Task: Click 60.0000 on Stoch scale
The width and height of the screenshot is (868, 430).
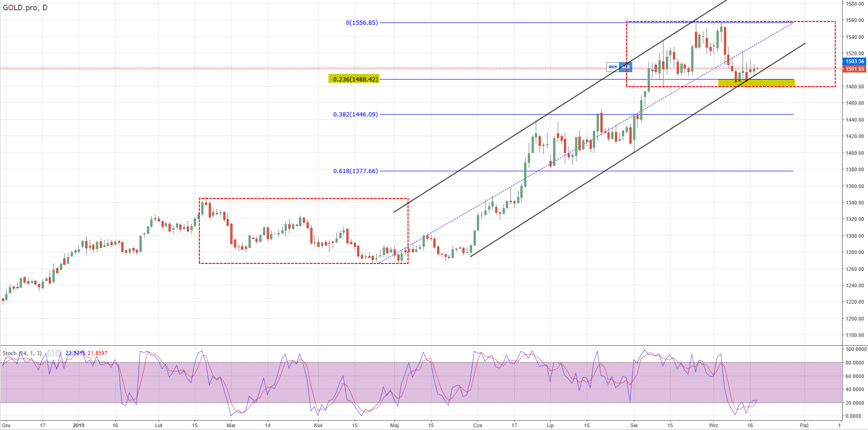Action: (856, 376)
